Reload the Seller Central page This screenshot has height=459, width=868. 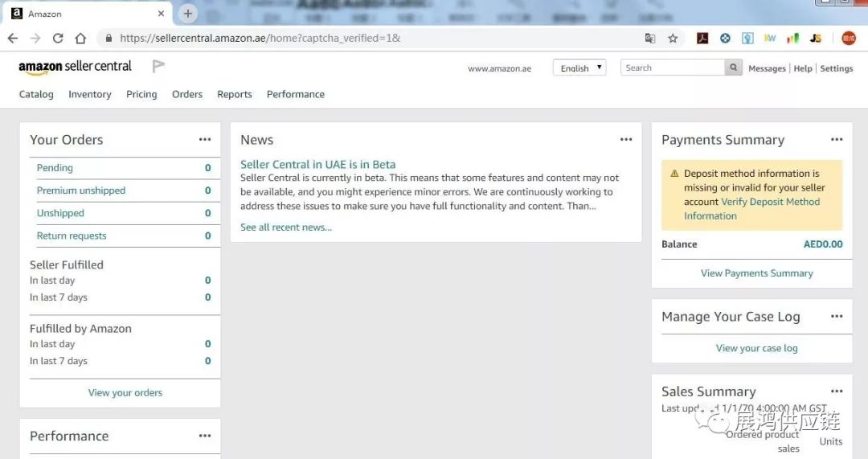click(58, 39)
